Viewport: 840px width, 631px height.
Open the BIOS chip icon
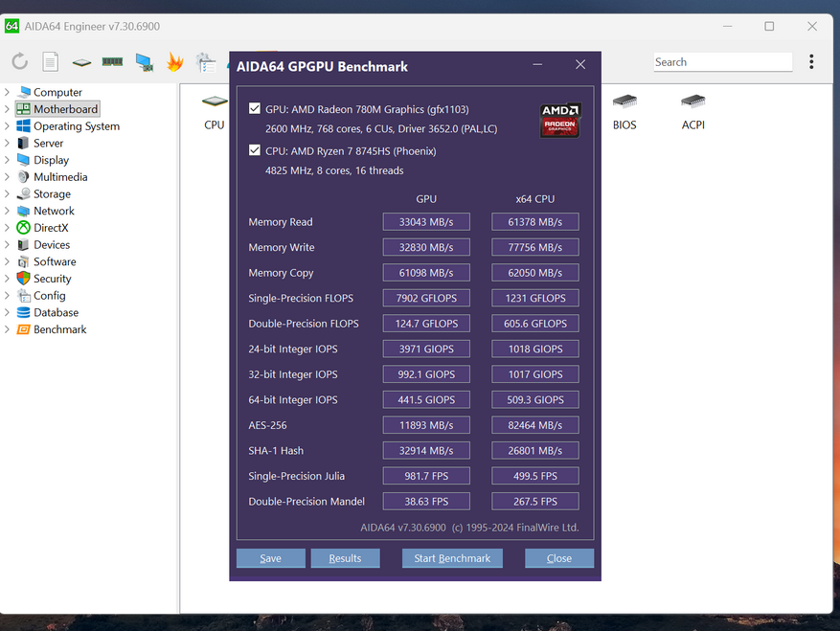coord(624,101)
